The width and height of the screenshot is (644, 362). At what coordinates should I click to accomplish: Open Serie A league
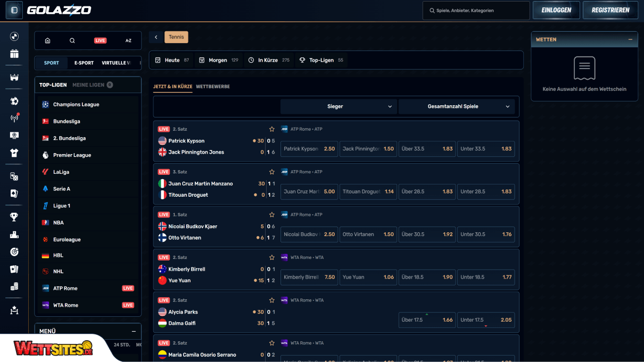pyautogui.click(x=88, y=189)
